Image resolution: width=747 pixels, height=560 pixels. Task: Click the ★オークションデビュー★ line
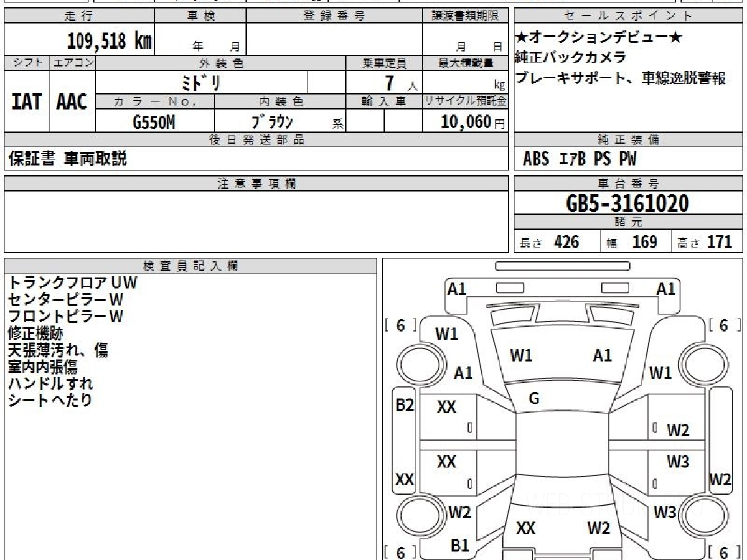599,38
